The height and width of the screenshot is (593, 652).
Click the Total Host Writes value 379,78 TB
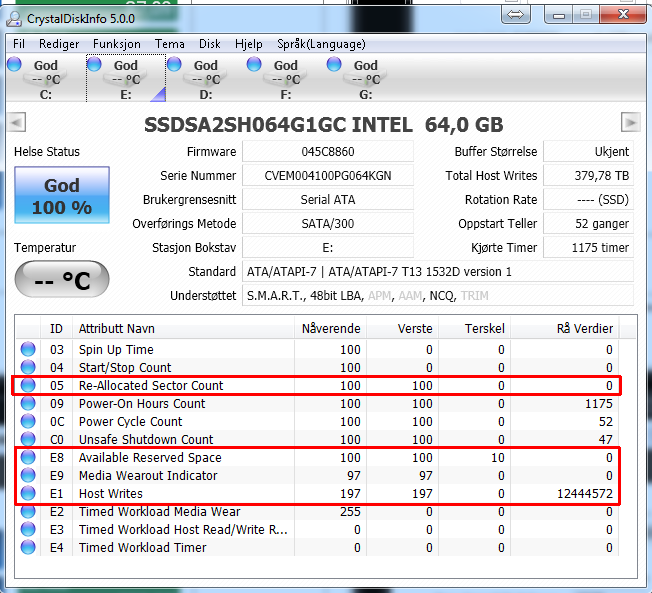point(588,176)
